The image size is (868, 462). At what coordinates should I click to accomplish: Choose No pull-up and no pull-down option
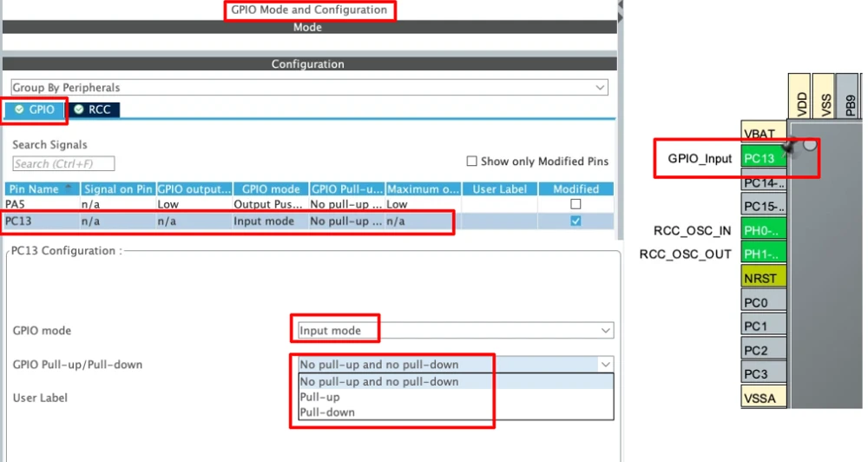pyautogui.click(x=456, y=382)
